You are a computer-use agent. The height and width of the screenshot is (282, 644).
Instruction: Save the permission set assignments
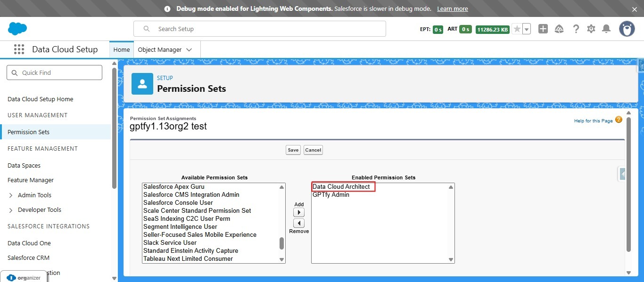click(293, 150)
